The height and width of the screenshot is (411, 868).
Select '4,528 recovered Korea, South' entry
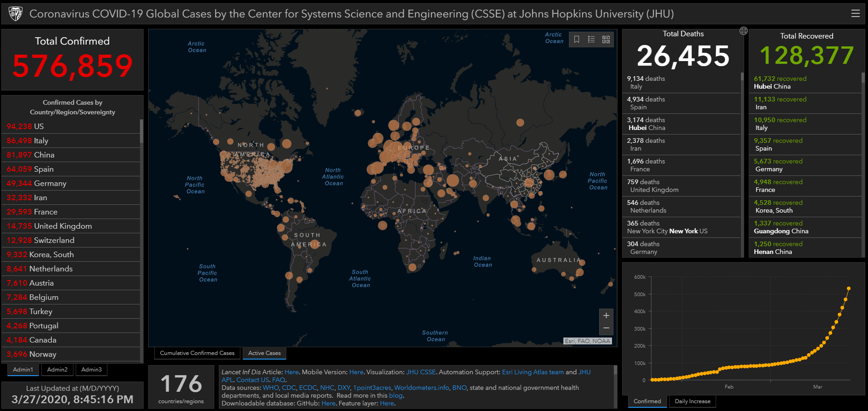coord(806,207)
